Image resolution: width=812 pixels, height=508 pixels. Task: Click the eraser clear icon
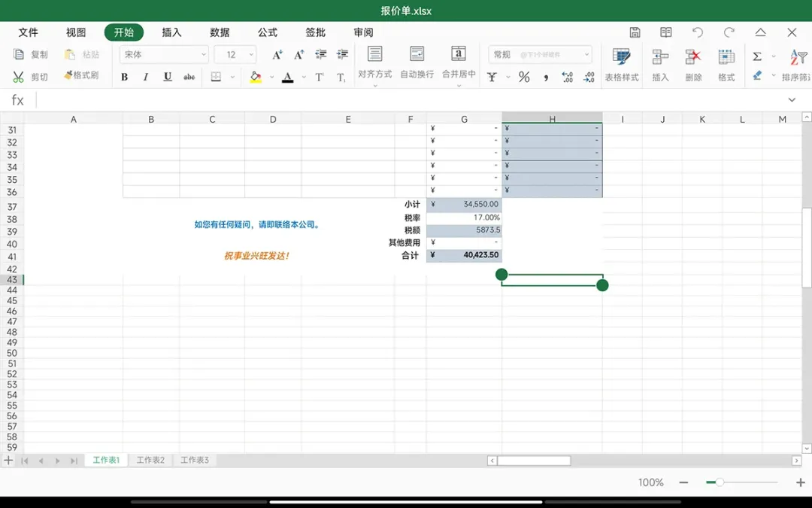click(x=757, y=76)
